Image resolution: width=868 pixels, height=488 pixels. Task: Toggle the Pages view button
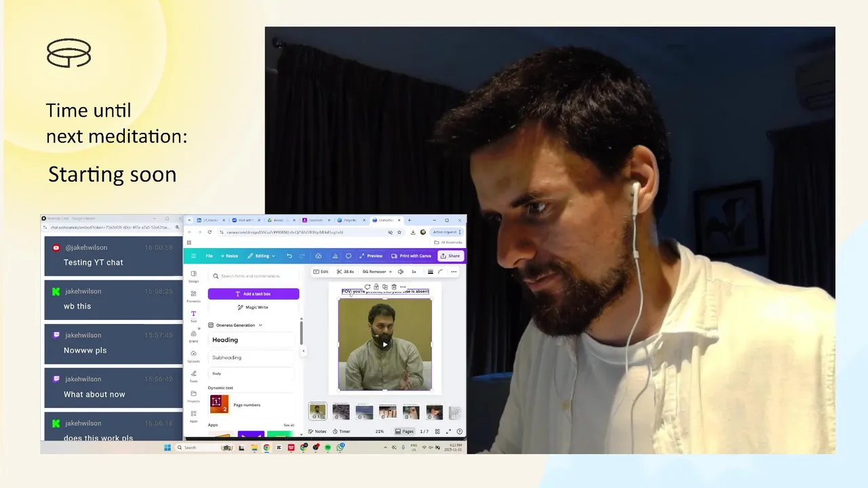405,432
